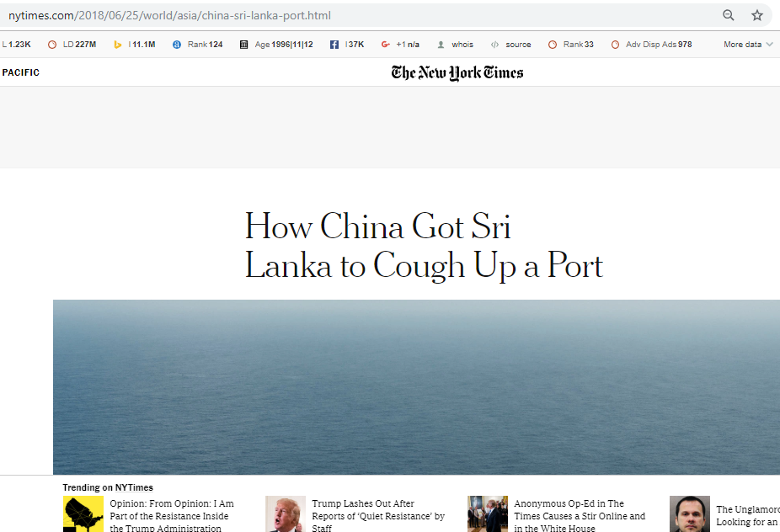Open 'Trump Lashes Out After Reports' article

pos(378,516)
